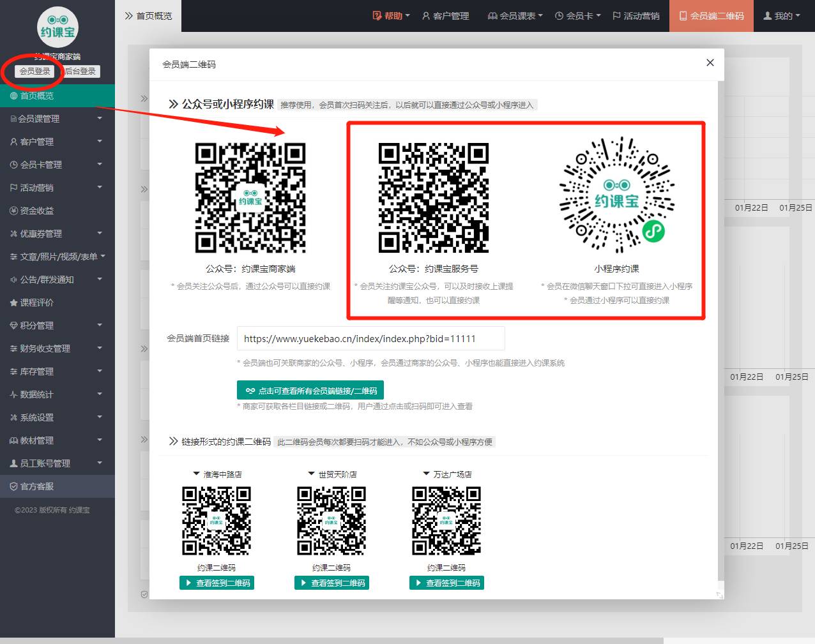
Task: Click the 资金收益 yen icon
Action: (13, 211)
